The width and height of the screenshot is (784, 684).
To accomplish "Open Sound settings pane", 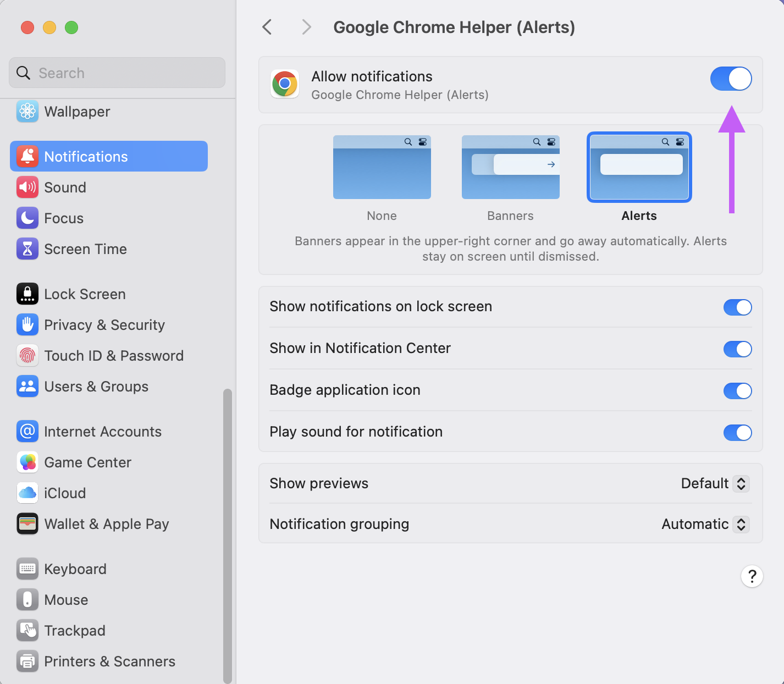I will (x=109, y=187).
